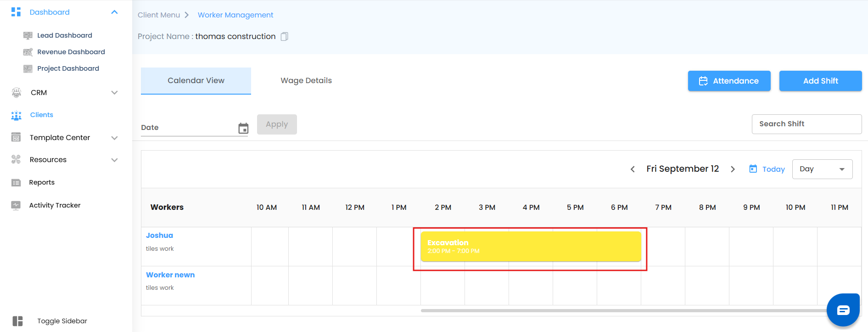
Task: Open the yellow Excavation shift block
Action: point(531,247)
